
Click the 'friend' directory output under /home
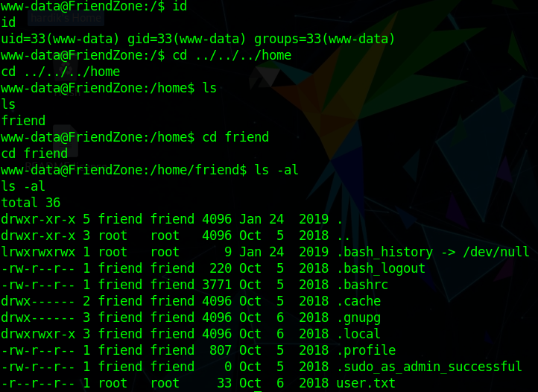(23, 121)
